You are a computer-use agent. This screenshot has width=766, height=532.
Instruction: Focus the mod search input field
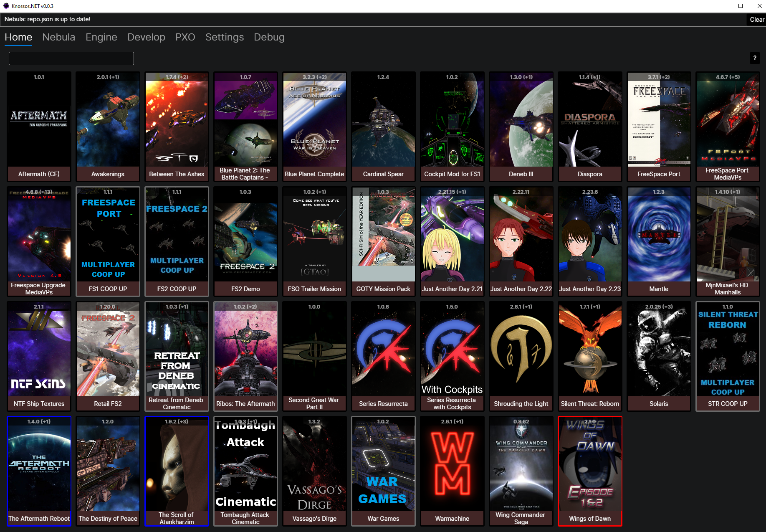pos(71,58)
